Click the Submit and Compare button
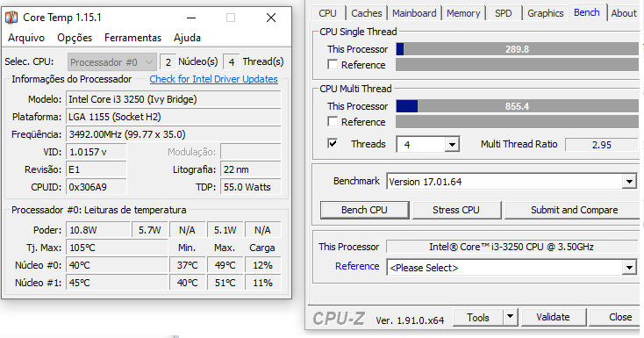The height and width of the screenshot is (338, 644). 574,210
